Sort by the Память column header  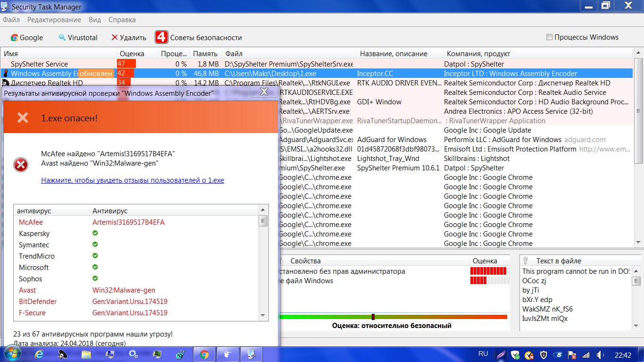click(206, 54)
